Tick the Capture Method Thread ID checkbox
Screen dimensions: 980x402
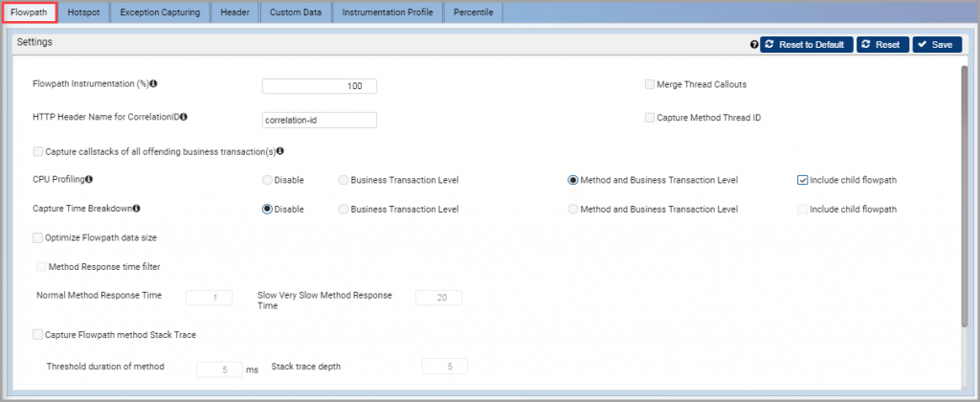click(x=650, y=118)
